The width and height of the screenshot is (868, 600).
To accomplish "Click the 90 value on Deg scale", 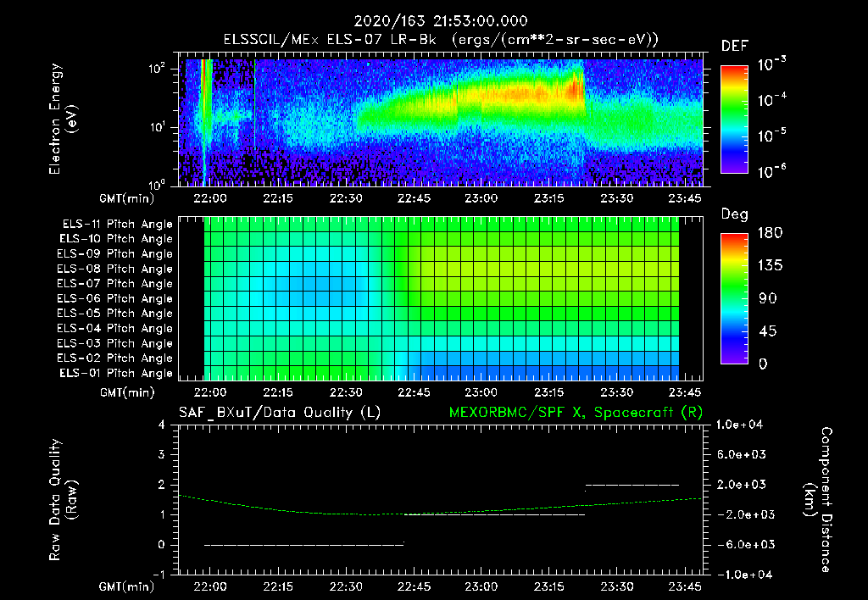I will pos(768,299).
